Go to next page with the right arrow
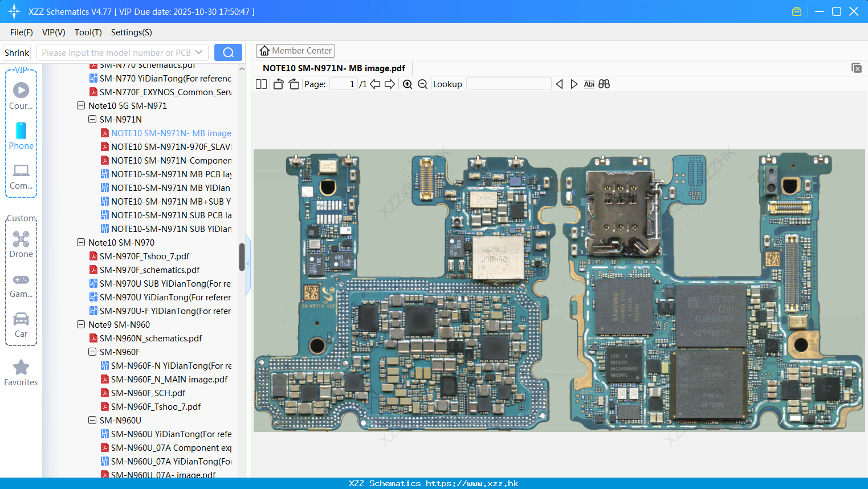The image size is (868, 489). (x=390, y=84)
